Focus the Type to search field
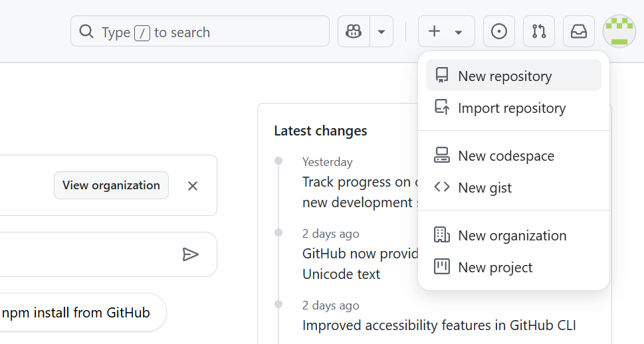The height and width of the screenshot is (344, 644). click(213, 32)
